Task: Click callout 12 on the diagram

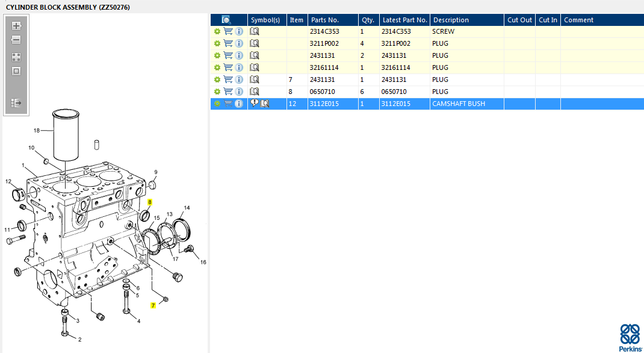Action: 8,181
